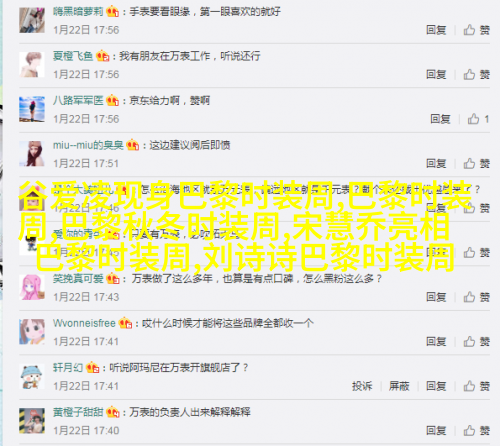The height and width of the screenshot is (446, 500).
Task: Reply to 嗨黑暗萝莉's comment
Action: (x=436, y=30)
